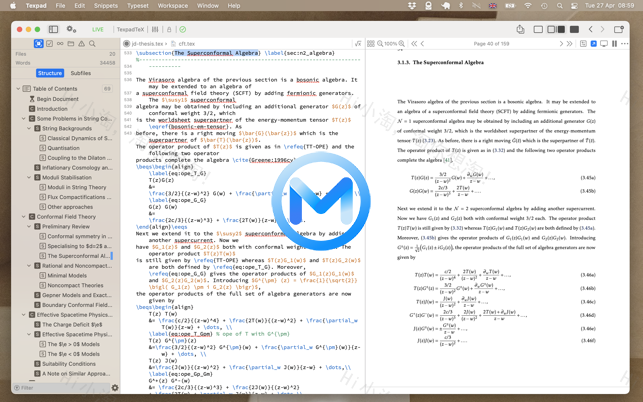Image resolution: width=643 pixels, height=402 pixels.
Task: Jump to last PDF page
Action: 570,43
